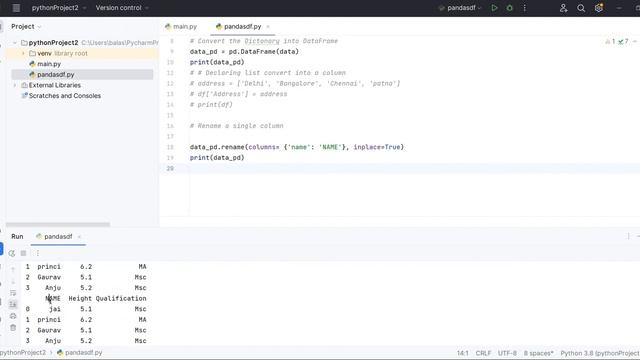Open IDE settings gear icon

(599, 8)
